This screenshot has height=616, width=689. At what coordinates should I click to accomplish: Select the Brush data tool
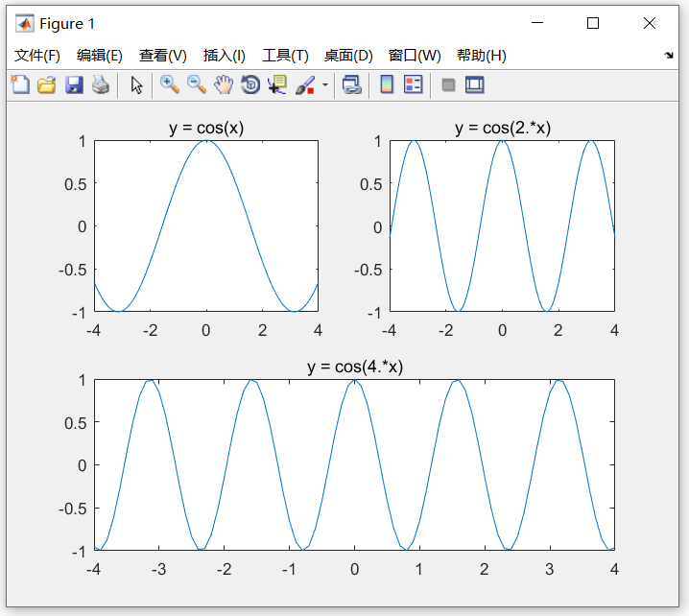coord(305,84)
